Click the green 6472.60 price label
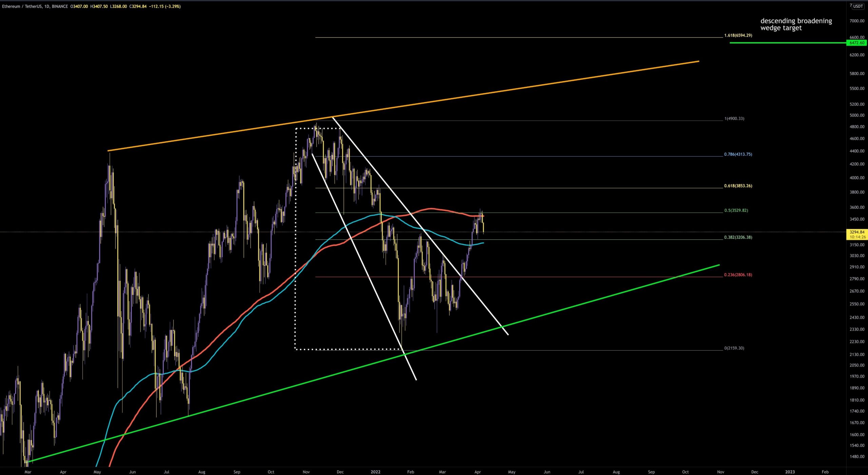Screen dimensions: 868x475 [857, 43]
